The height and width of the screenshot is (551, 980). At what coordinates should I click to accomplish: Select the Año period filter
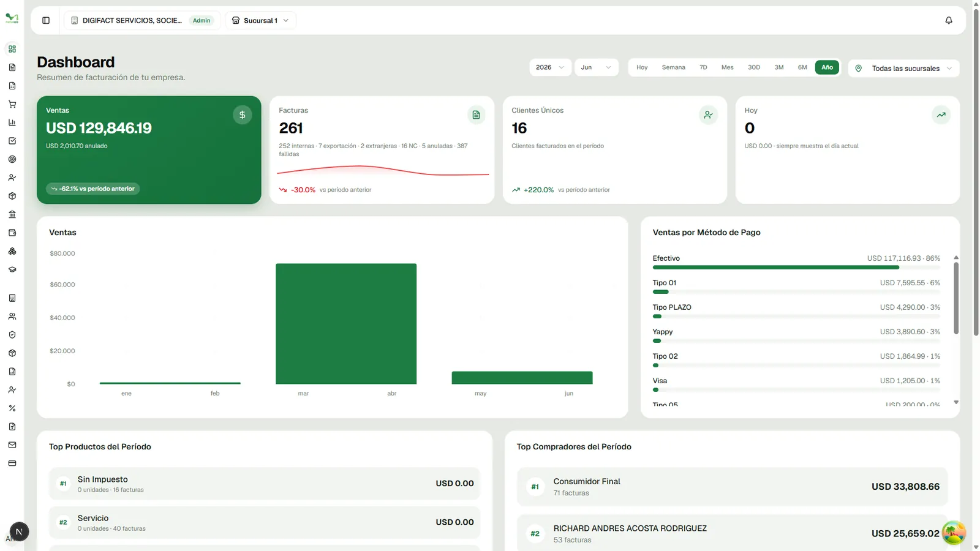827,67
